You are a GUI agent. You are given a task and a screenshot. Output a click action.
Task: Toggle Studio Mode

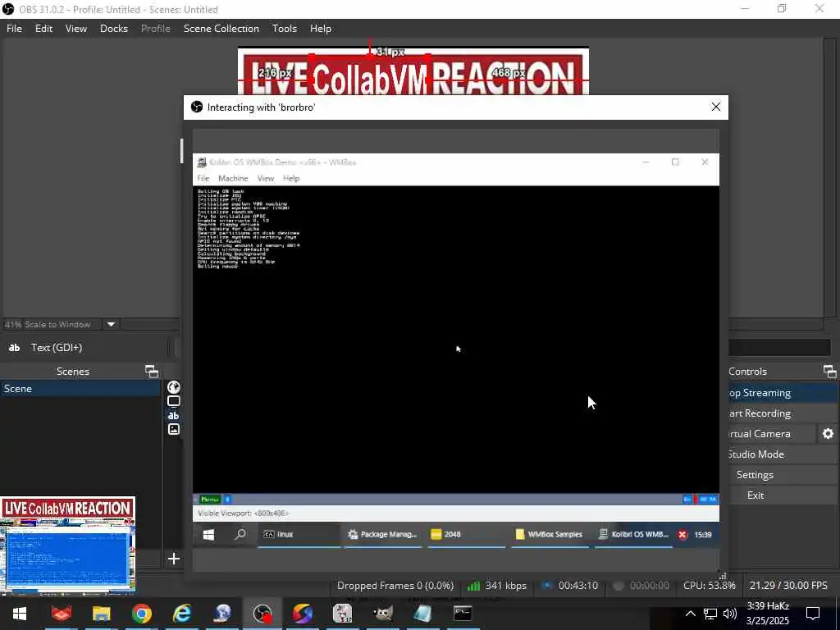coord(782,454)
